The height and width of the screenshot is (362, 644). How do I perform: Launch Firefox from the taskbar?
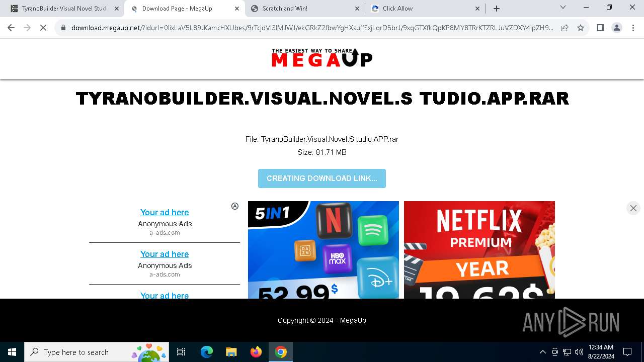pyautogui.click(x=256, y=352)
